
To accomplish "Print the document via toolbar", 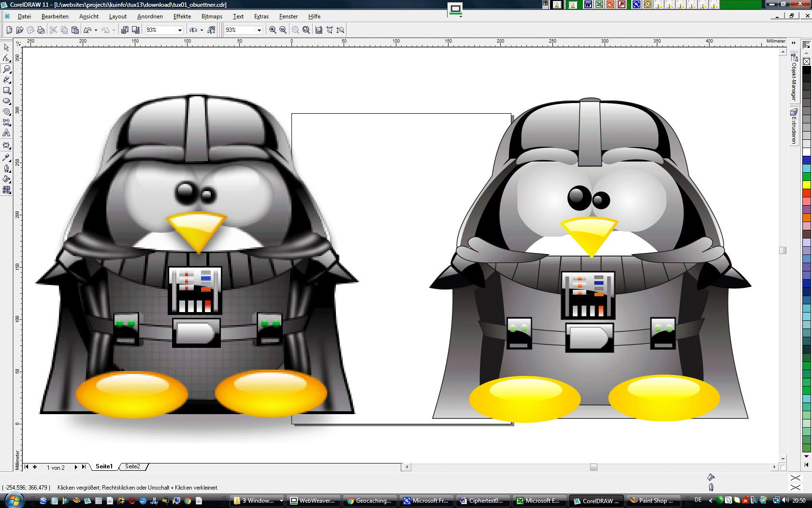I will pos(41,30).
